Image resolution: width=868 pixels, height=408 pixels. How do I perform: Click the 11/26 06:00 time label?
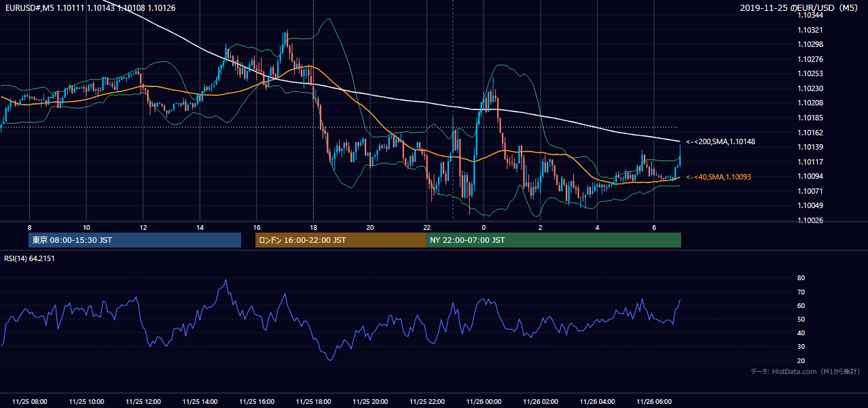tap(653, 402)
